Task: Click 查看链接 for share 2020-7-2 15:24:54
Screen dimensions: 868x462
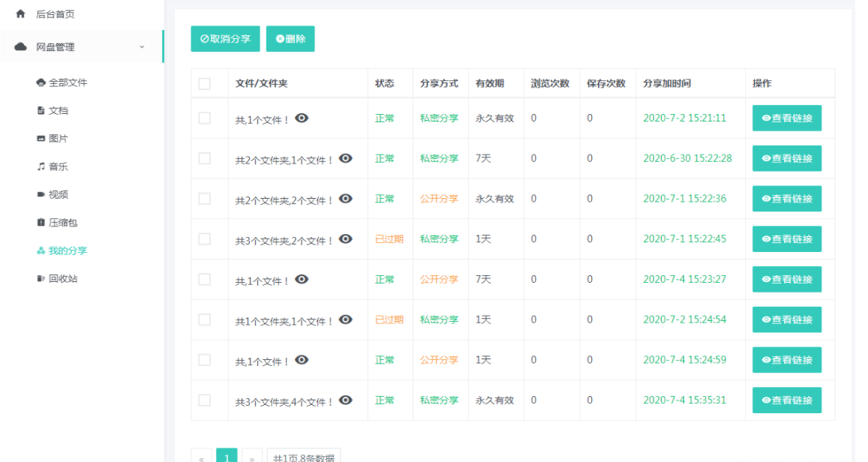Action: click(787, 319)
